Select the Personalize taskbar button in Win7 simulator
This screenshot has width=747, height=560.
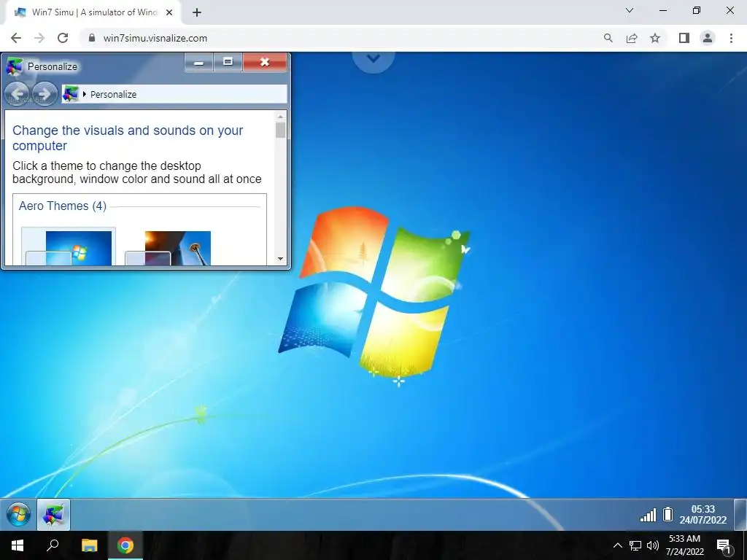[x=53, y=514]
